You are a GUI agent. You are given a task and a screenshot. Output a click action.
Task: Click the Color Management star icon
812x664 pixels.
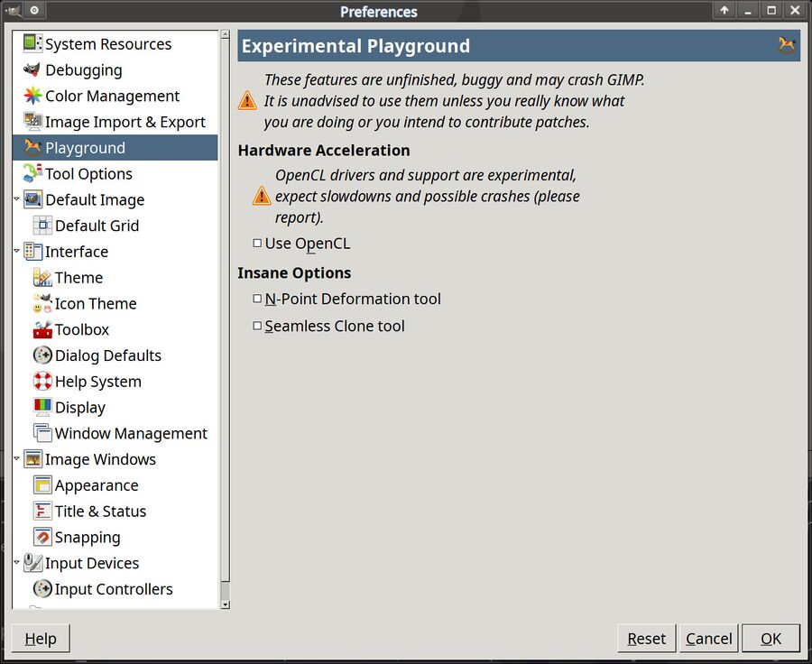click(32, 96)
